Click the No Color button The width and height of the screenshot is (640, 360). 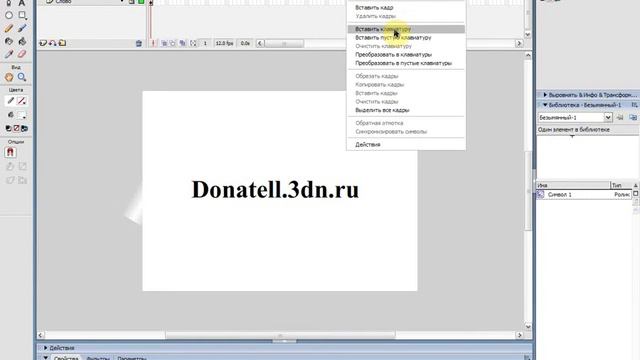tap(16, 128)
